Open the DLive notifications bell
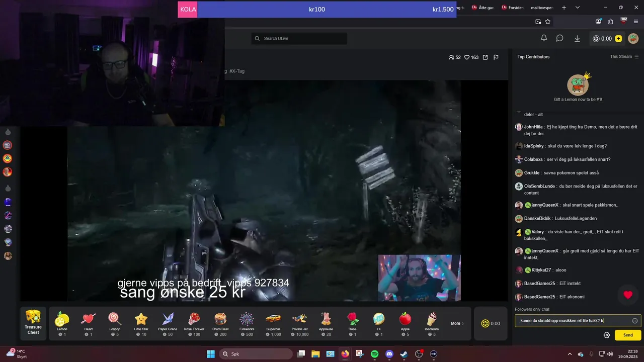This screenshot has width=644, height=362. [544, 38]
